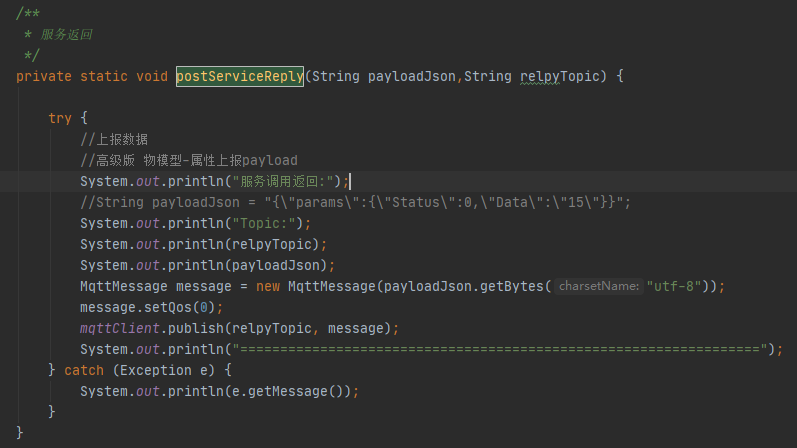Click the new keyword before MqttMessage
797x448 pixels.
[x=268, y=286]
